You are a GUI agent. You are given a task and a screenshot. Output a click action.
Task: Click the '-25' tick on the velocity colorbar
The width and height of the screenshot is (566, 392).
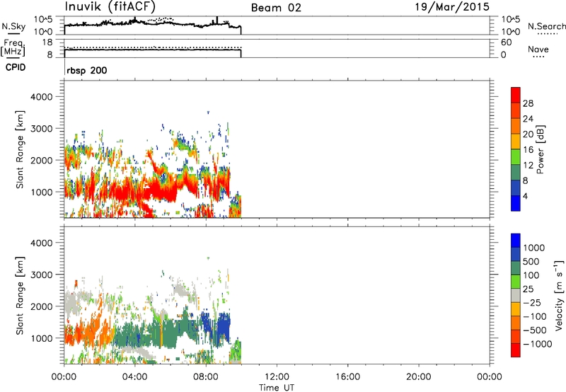coord(532,302)
